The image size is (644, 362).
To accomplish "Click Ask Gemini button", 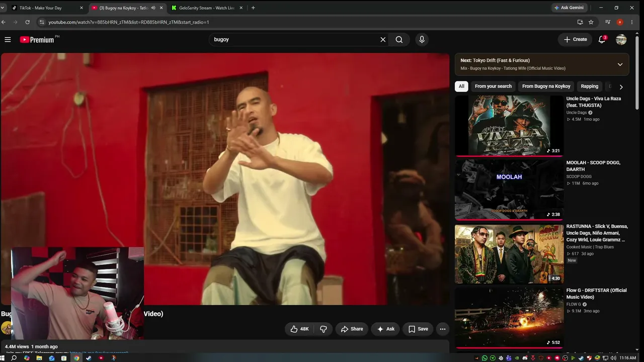I will point(569,8).
